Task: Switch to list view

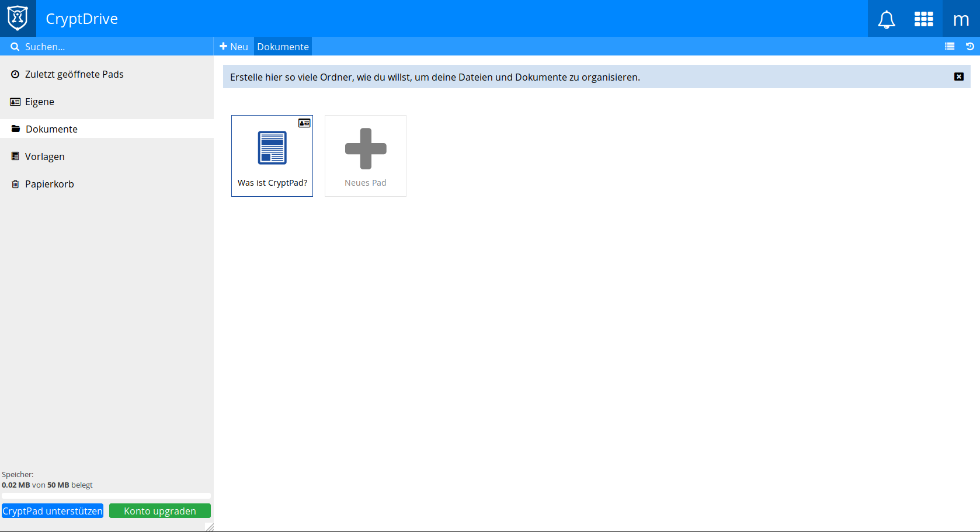Action: click(x=950, y=46)
